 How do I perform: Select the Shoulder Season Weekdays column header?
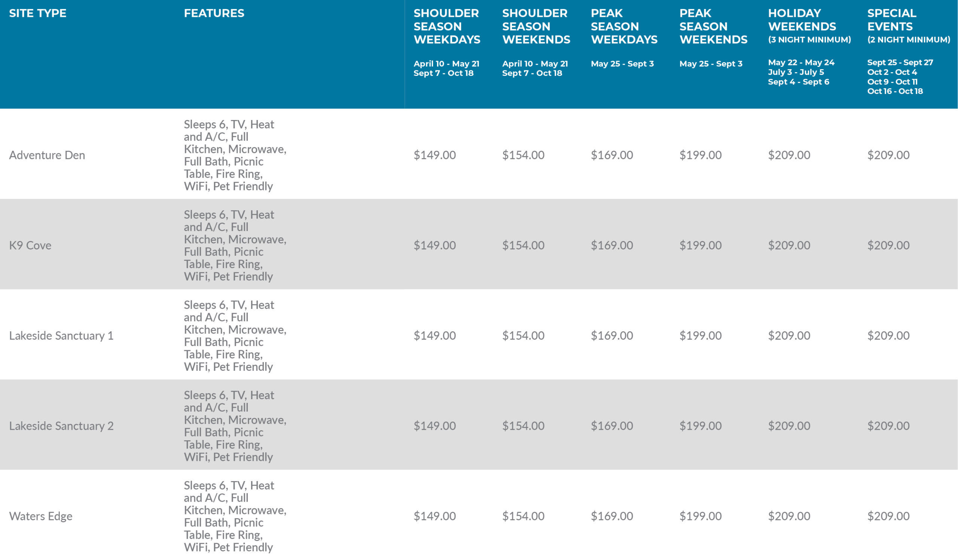coord(447,26)
